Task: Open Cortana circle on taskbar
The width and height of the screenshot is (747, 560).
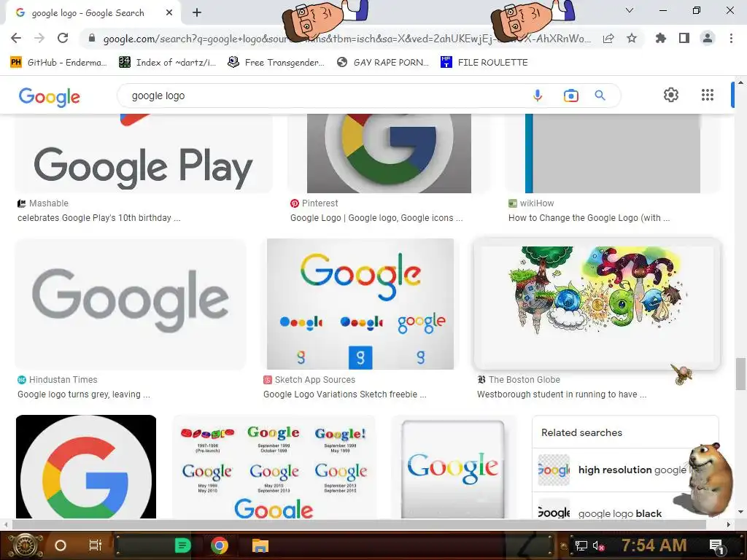Action: (x=61, y=545)
